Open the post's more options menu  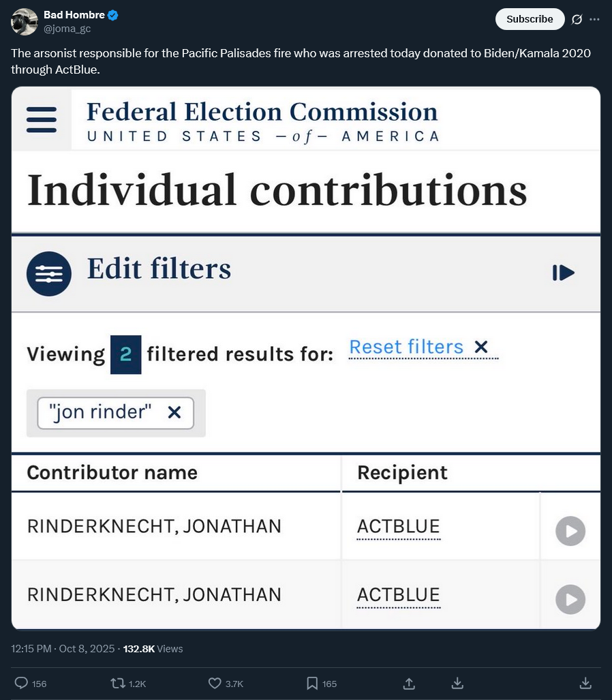[x=594, y=19]
